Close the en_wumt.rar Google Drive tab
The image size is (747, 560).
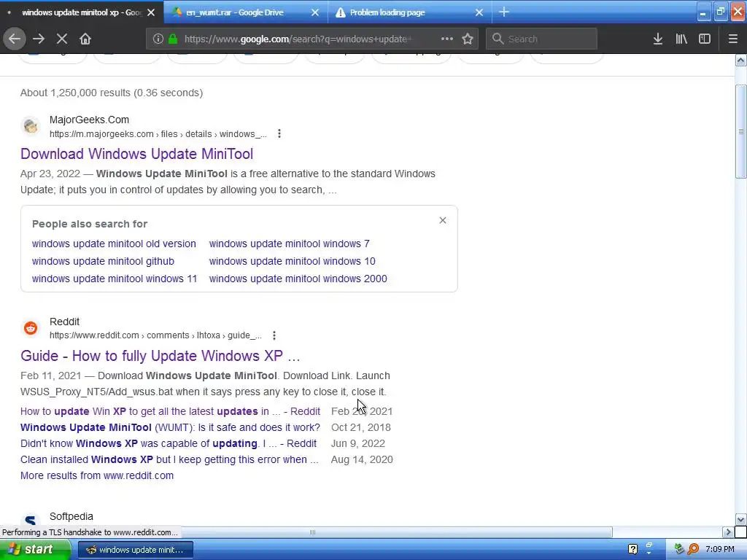coord(315,13)
